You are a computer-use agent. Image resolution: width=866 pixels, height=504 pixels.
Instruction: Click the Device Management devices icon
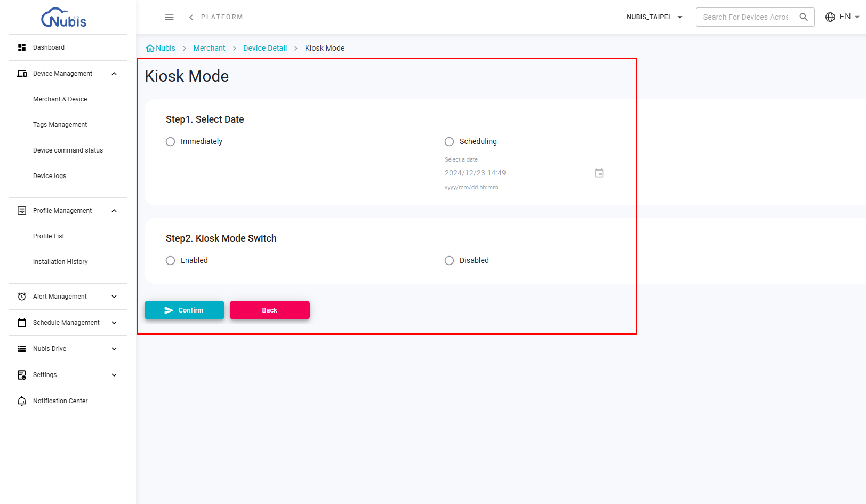22,74
